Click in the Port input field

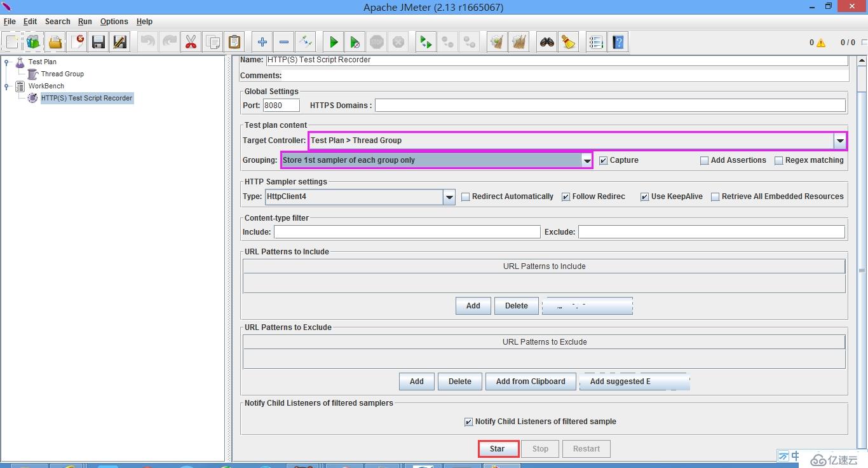281,106
